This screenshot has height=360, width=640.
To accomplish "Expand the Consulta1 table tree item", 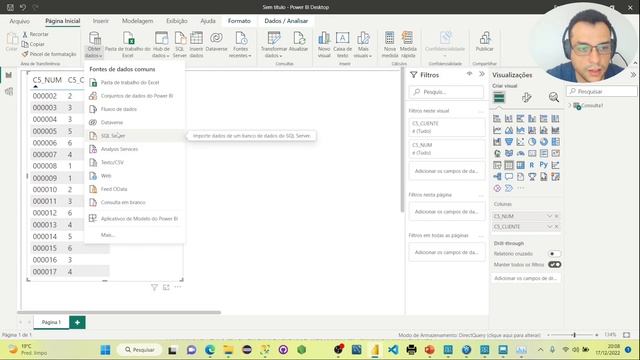I will point(570,105).
